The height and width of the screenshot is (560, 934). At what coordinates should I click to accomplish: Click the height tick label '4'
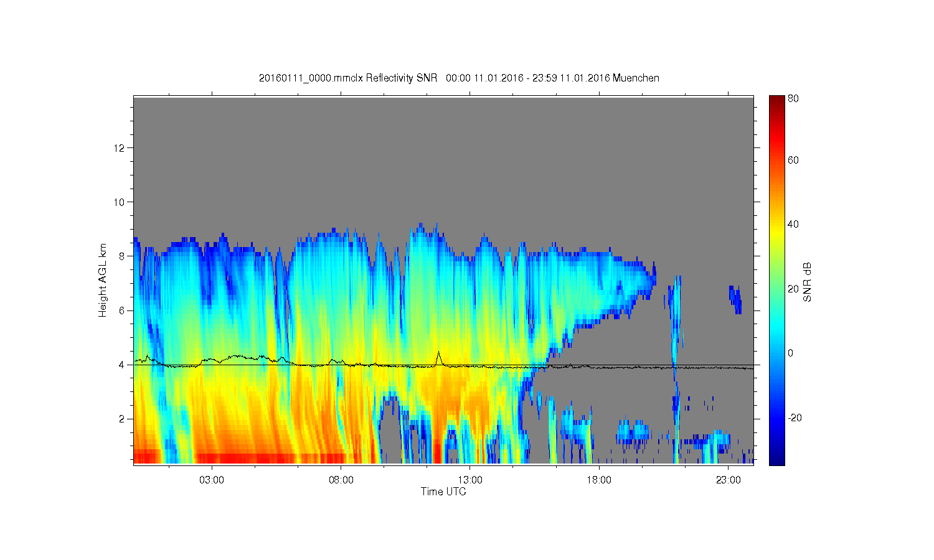coord(121,365)
